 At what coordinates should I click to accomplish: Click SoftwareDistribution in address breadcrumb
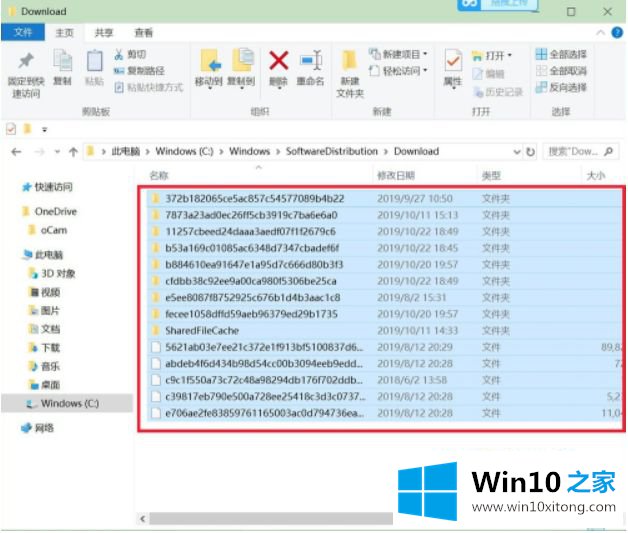tap(332, 151)
